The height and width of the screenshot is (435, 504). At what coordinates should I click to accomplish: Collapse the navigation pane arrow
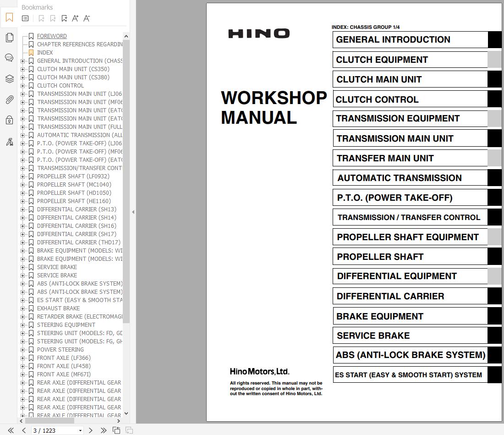pyautogui.click(x=133, y=212)
